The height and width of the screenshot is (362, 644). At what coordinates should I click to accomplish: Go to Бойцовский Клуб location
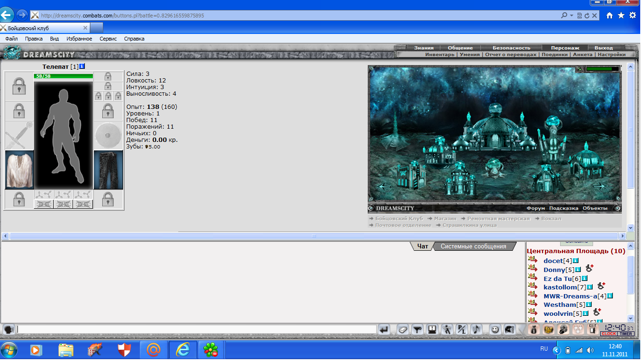(x=399, y=218)
